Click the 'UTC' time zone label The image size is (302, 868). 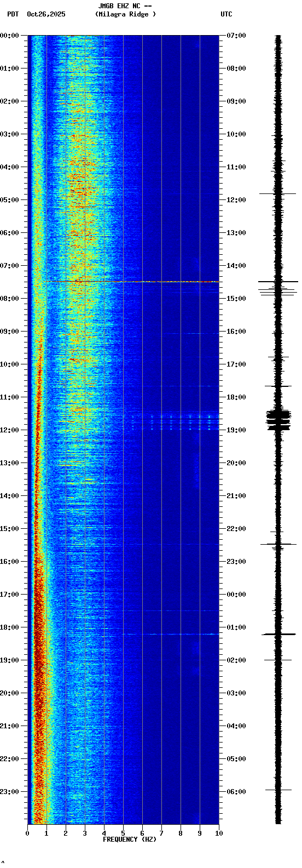tap(226, 14)
